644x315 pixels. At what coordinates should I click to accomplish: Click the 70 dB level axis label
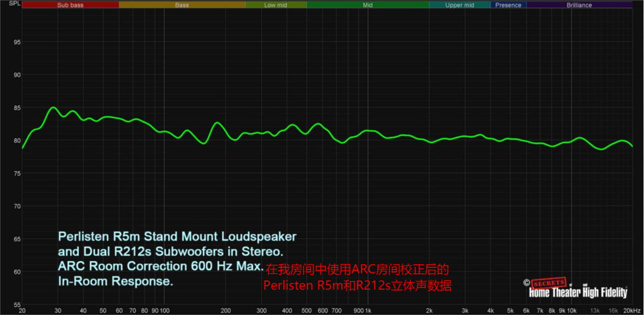pyautogui.click(x=17, y=206)
